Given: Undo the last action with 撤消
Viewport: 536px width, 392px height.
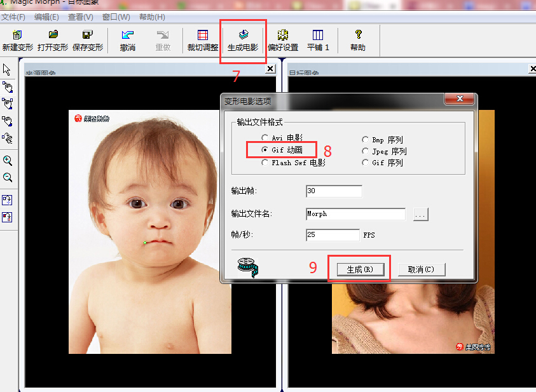Looking at the screenshot, I should pyautogui.click(x=128, y=41).
